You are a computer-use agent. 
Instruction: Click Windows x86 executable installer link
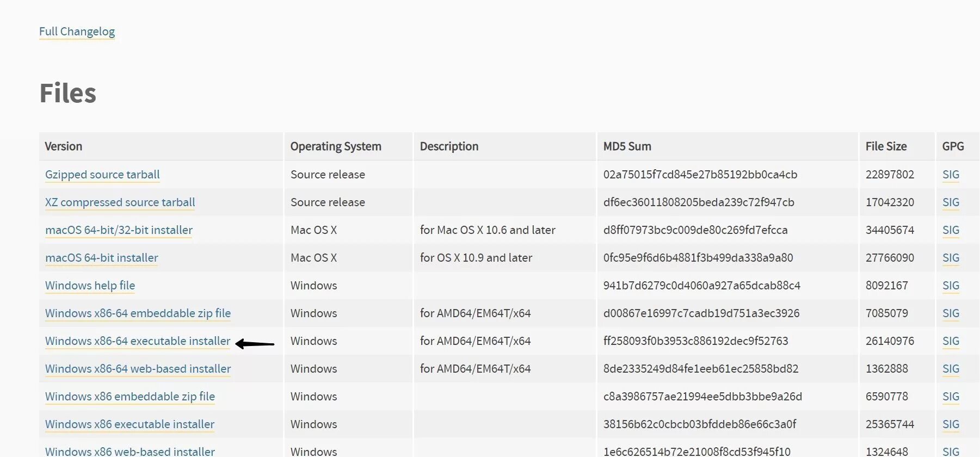click(130, 424)
